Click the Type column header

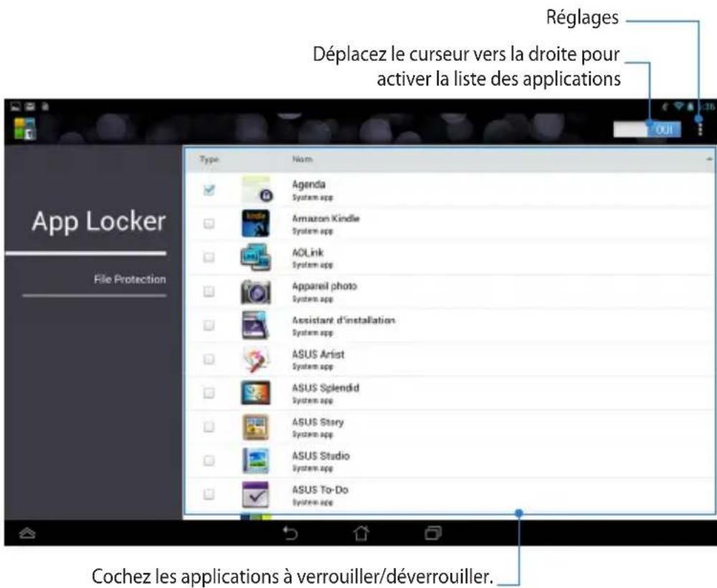[x=209, y=159]
